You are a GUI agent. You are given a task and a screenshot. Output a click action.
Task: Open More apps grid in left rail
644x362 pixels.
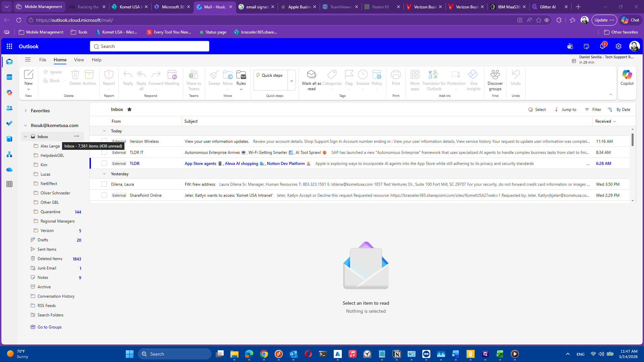[x=9, y=184]
